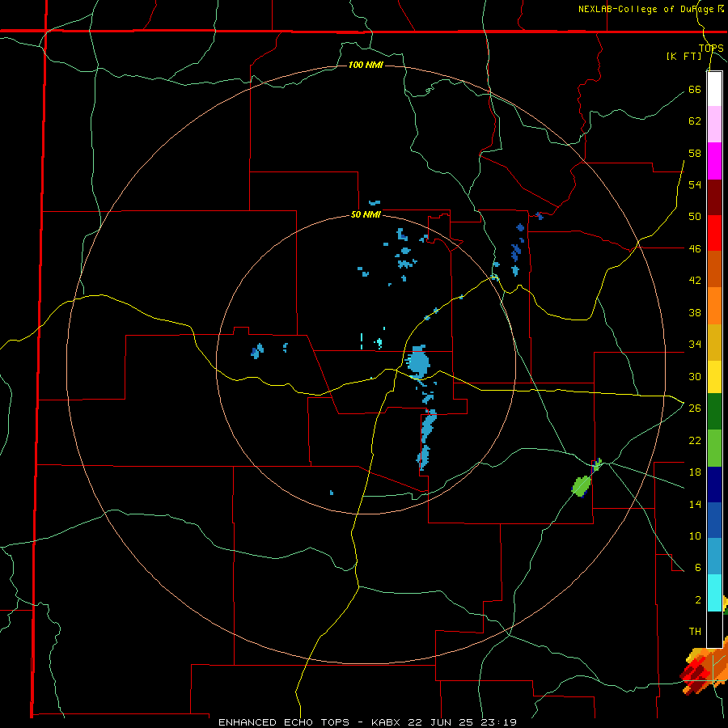
Task: Click the large light blue echo near the radar center
Action: (x=418, y=362)
